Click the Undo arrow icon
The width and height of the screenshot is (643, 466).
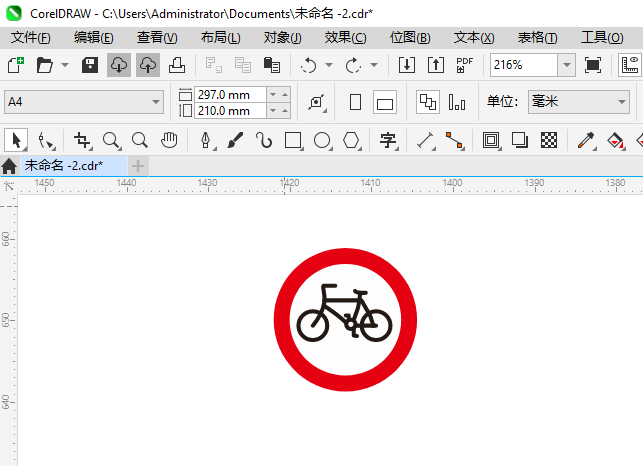pyautogui.click(x=308, y=65)
